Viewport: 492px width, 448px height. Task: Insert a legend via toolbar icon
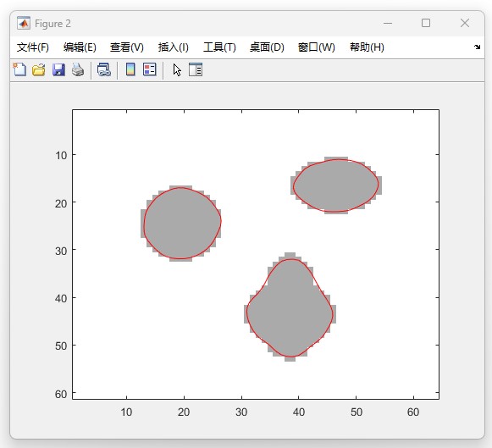(x=150, y=69)
